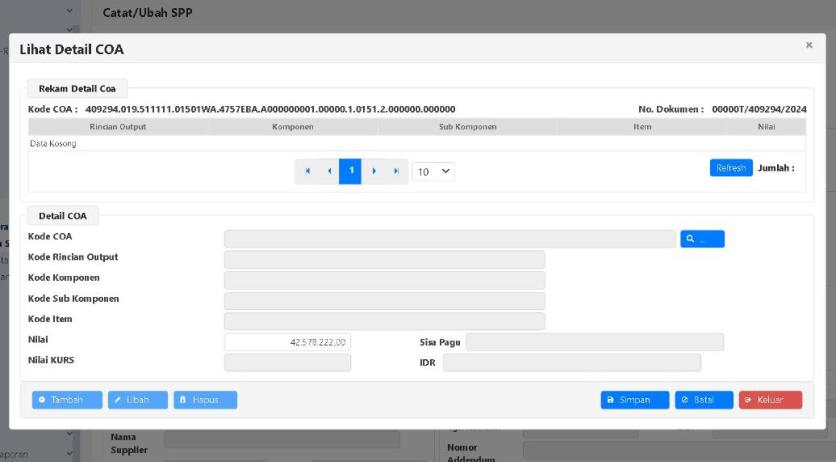
Task: Click the Nilai column header
Action: [766, 127]
